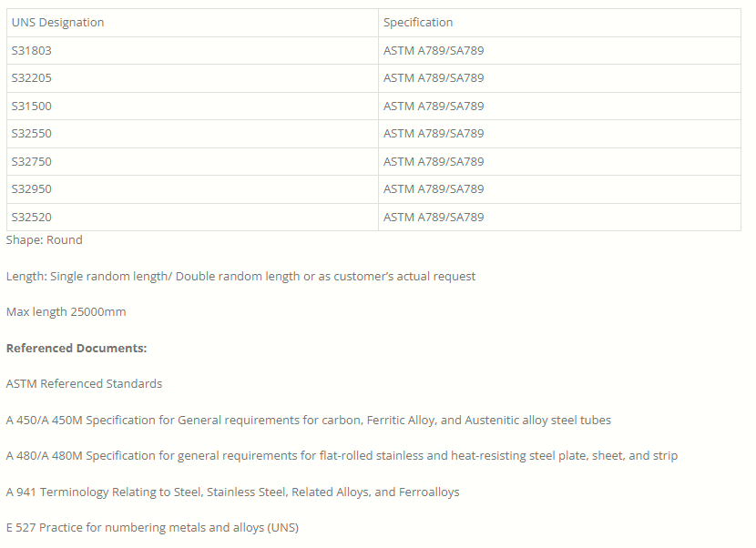This screenshot has width=756, height=548.
Task: Click the UNS Designation column header
Action: tap(57, 23)
